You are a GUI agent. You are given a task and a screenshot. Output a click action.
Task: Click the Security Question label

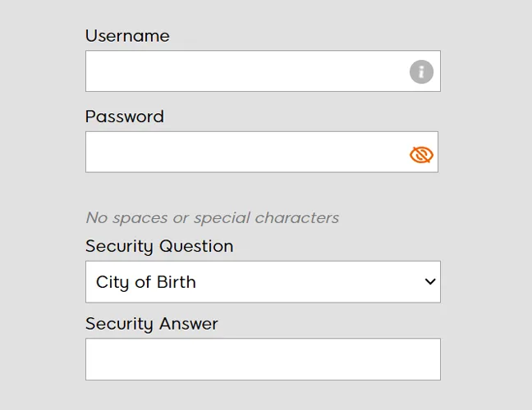(159, 246)
